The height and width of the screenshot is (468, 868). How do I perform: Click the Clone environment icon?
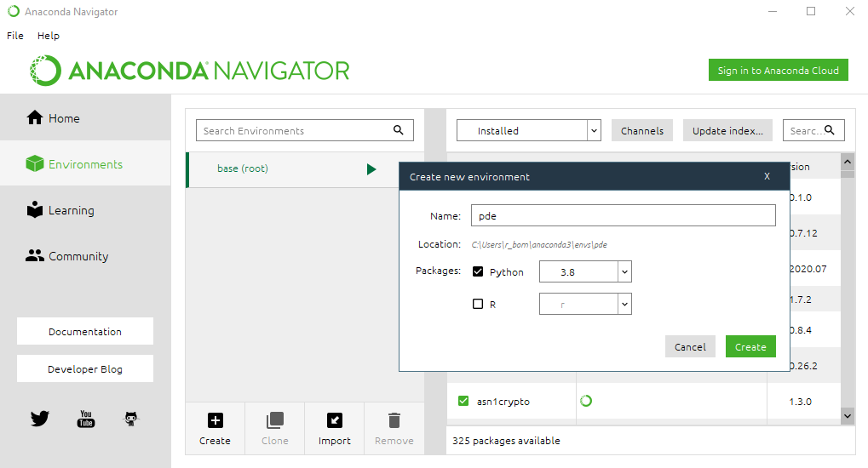275,420
